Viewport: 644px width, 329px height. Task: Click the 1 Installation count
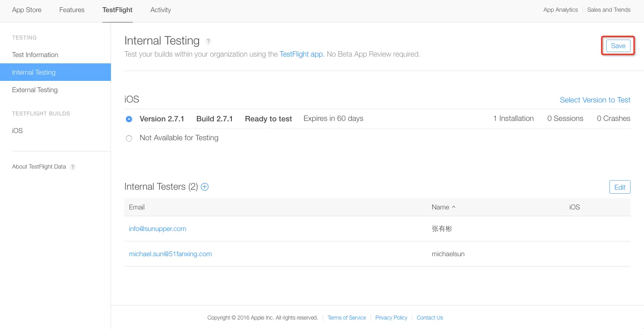tap(513, 119)
